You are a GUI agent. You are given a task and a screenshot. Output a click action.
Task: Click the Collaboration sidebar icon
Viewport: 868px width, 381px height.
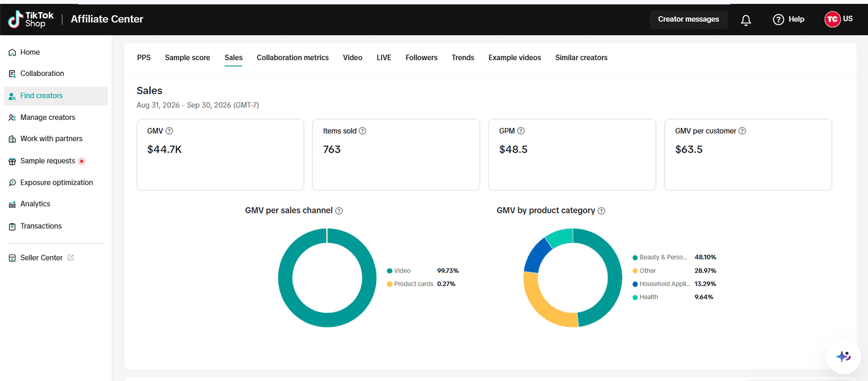coord(12,74)
